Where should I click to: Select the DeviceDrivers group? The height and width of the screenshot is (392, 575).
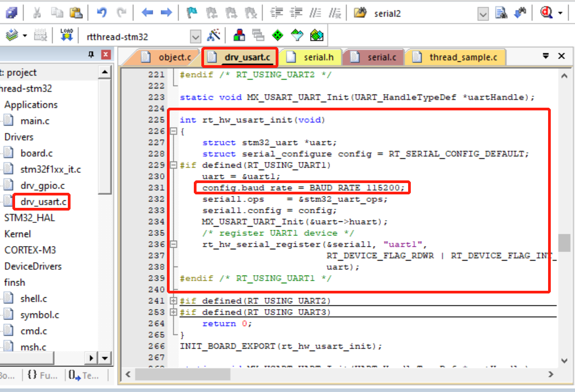pos(33,266)
